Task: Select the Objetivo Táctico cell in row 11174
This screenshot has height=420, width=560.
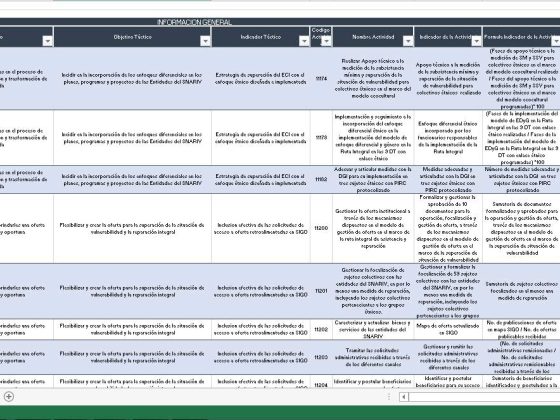Action: coord(132,79)
